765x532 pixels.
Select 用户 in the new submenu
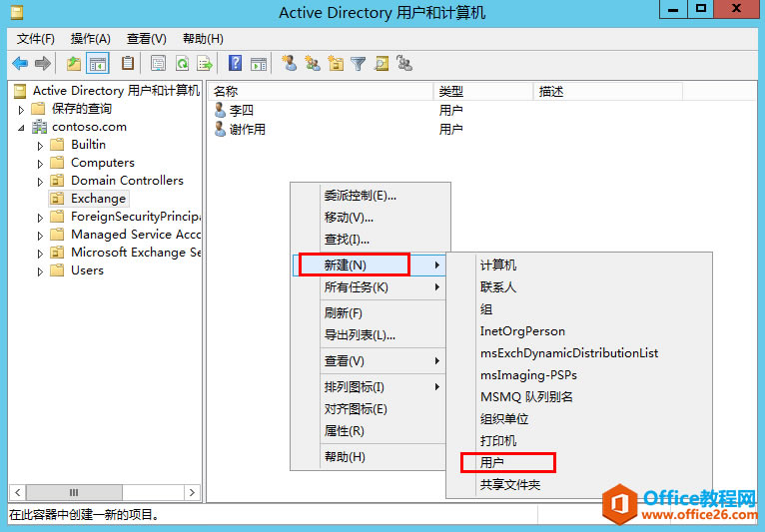click(579, 462)
